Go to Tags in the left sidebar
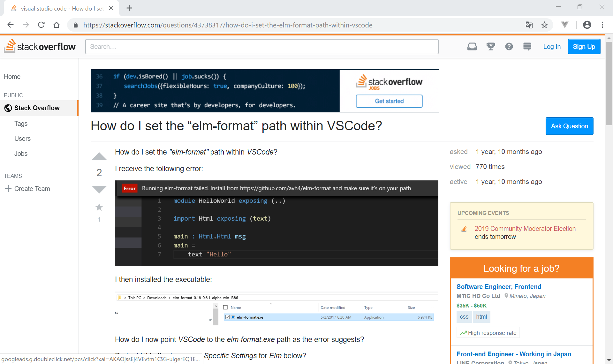The width and height of the screenshot is (613, 364). click(x=21, y=124)
